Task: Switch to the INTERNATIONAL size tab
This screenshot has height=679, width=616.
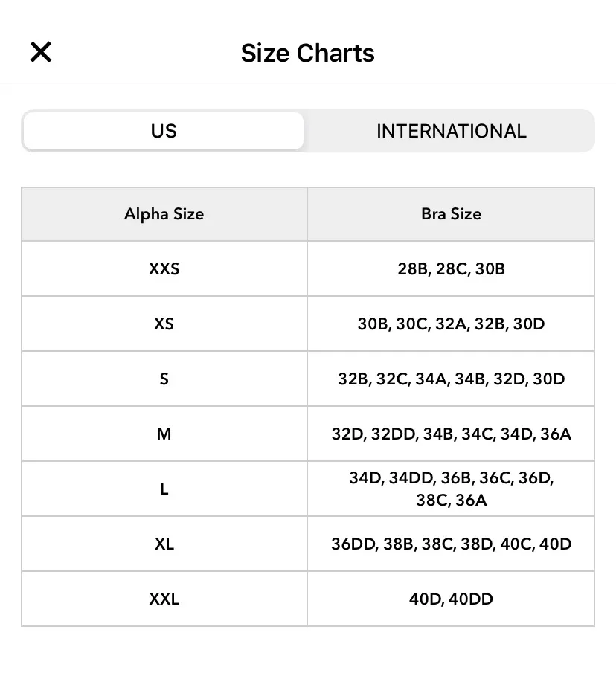Action: pyautogui.click(x=451, y=131)
